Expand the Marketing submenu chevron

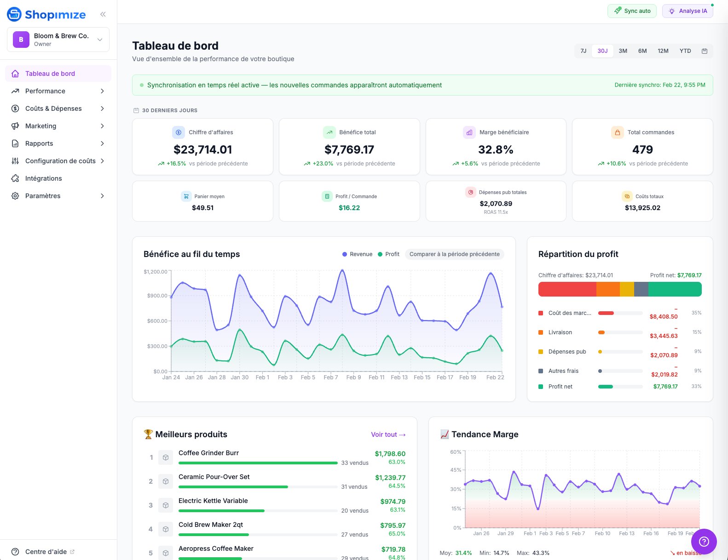click(102, 126)
